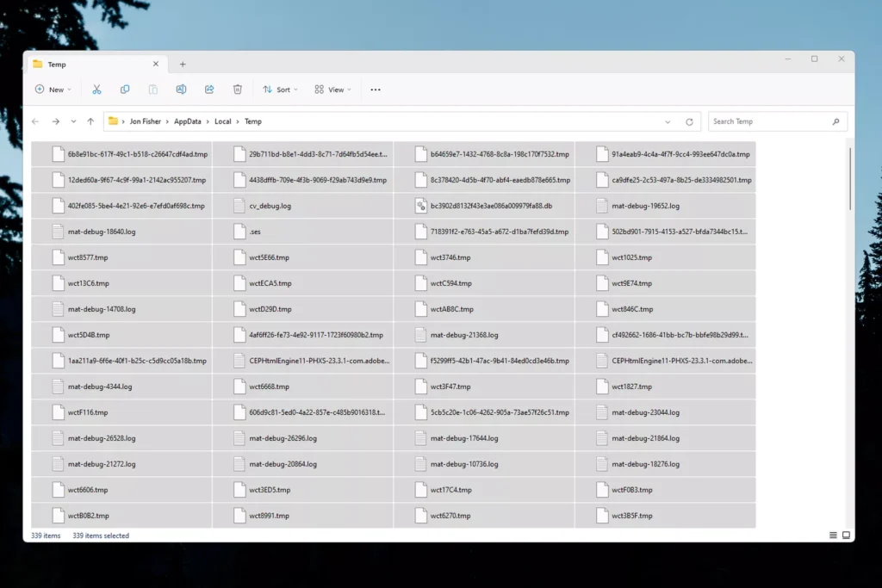This screenshot has height=588, width=882.
Task: Click the vertical scrollbar of file list
Action: click(x=850, y=181)
